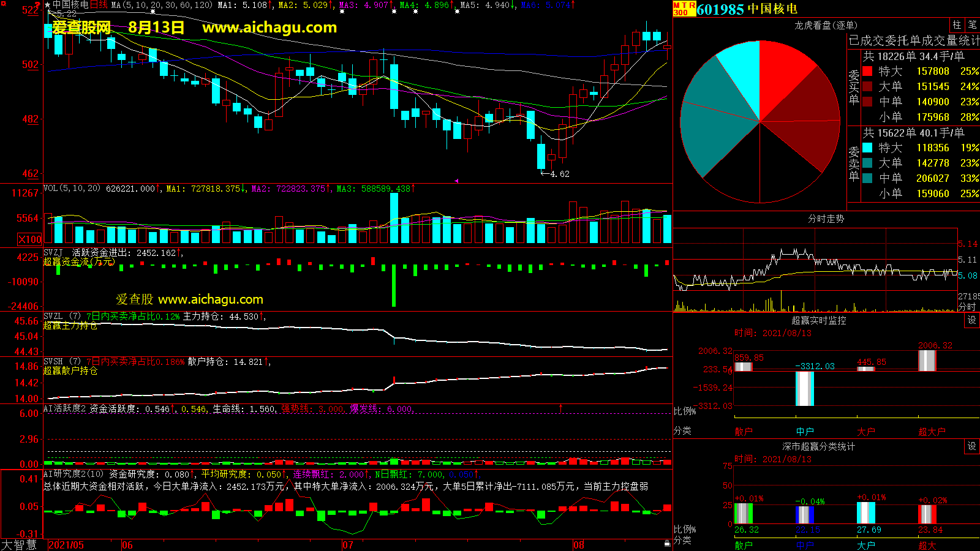The width and height of the screenshot is (980, 551).
Task: Switch the order view to 笔 (tick) mode
Action: pyautogui.click(x=973, y=25)
